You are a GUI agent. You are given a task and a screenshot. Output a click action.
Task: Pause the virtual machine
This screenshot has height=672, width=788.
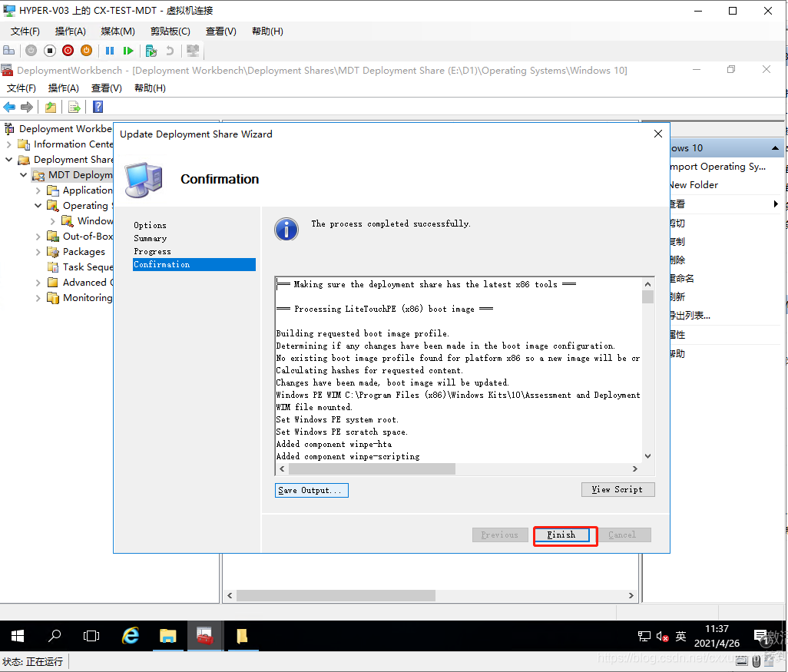coord(110,50)
